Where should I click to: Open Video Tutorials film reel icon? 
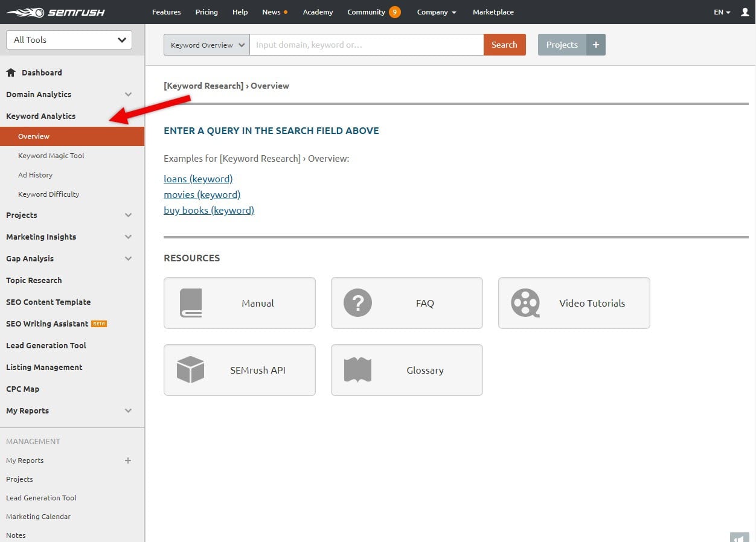(525, 303)
